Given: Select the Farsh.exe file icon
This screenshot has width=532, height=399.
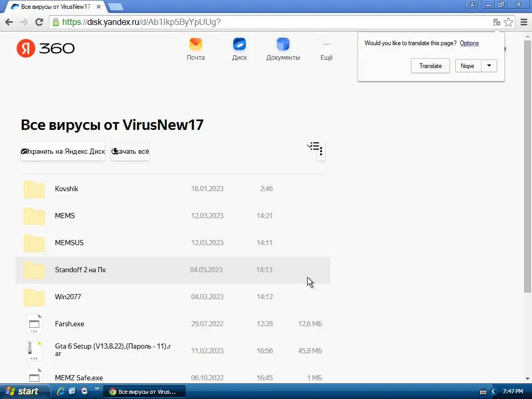Looking at the screenshot, I should click(x=34, y=324).
